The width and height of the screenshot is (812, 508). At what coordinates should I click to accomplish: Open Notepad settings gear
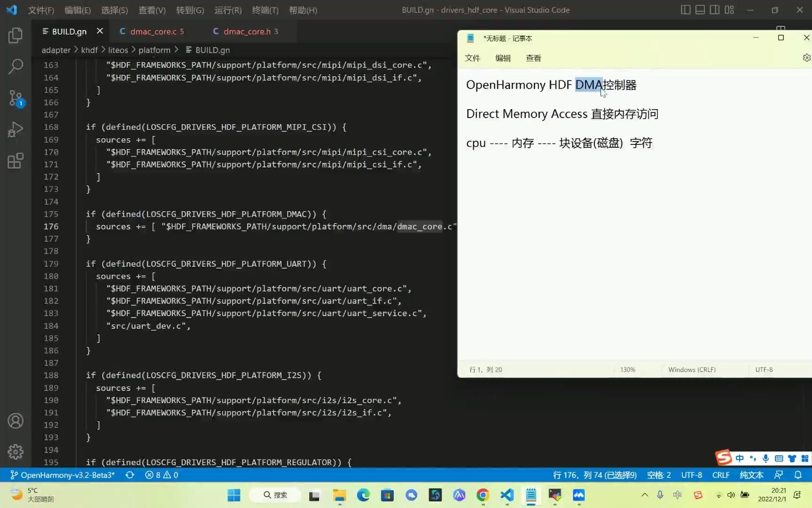[806, 58]
